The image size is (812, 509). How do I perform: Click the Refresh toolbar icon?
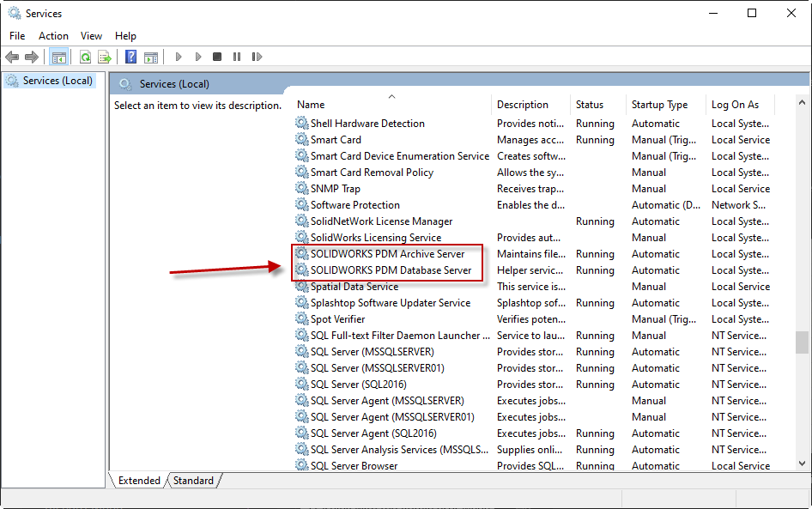[86, 57]
